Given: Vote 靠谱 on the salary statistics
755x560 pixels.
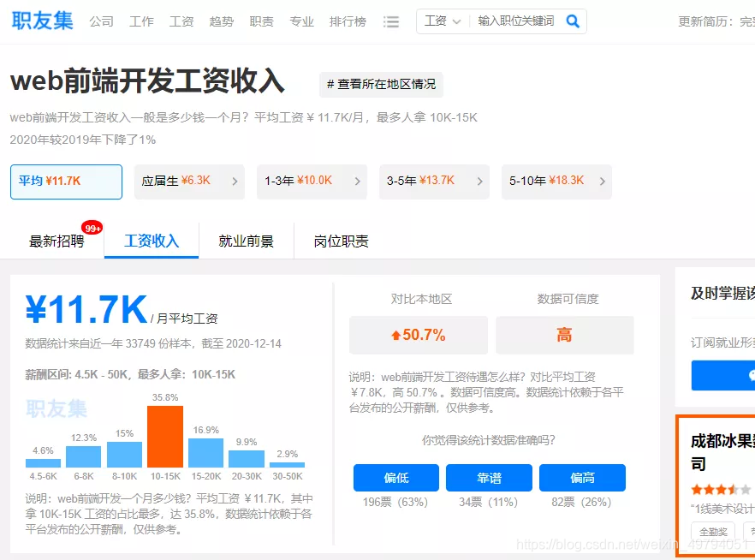Looking at the screenshot, I should (x=489, y=478).
